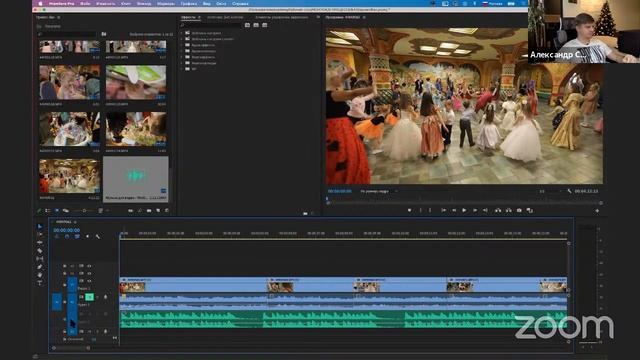Create new bin in project panel

point(149,211)
